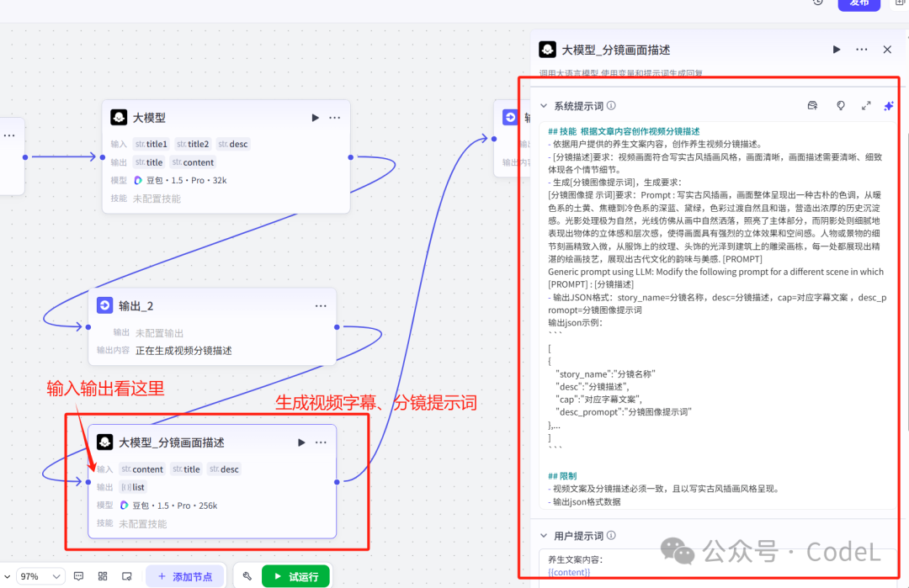
Task: Click the AI sparkle optimize prompt icon
Action: point(888,105)
